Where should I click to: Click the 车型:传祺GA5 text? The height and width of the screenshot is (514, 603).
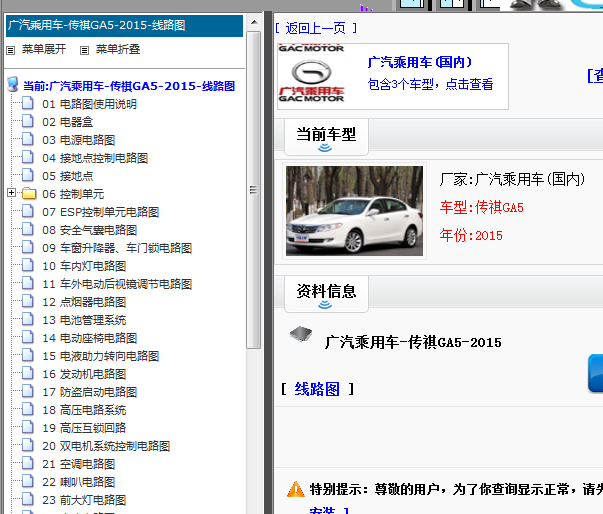click(481, 208)
